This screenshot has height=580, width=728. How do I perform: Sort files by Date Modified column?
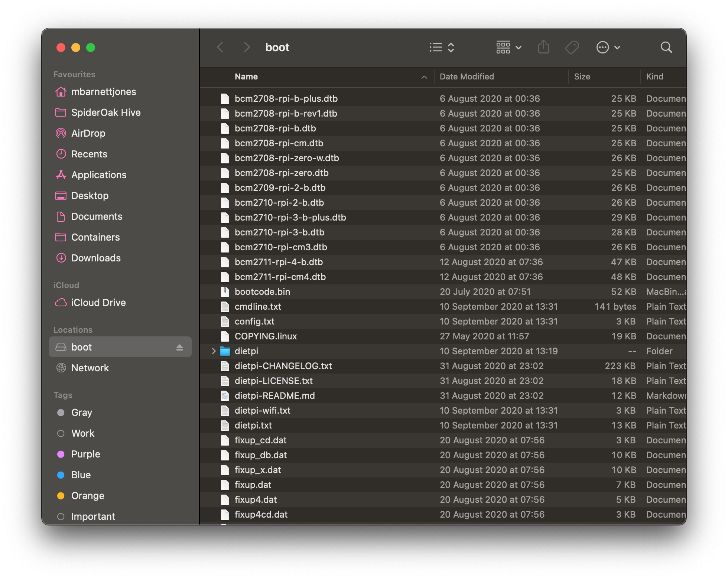[x=466, y=76]
